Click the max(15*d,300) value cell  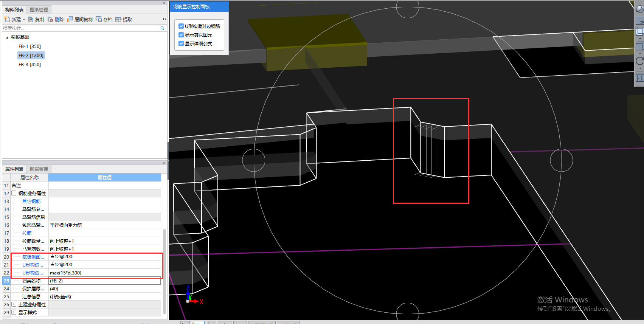[105, 273]
